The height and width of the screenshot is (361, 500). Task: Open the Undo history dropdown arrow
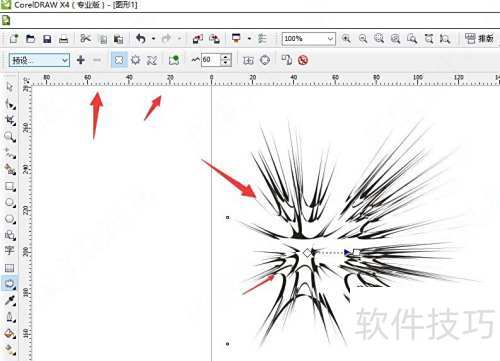(x=153, y=39)
